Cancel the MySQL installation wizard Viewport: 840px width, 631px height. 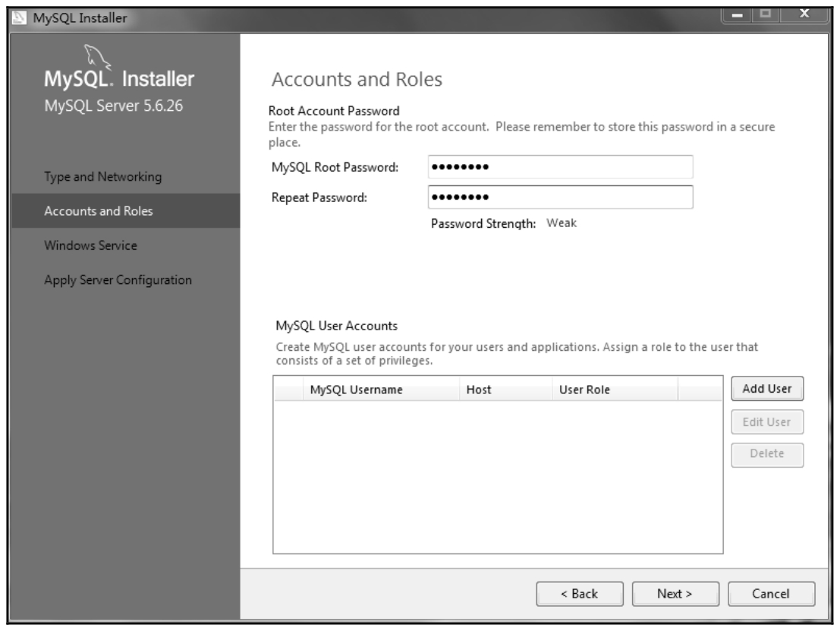pos(772,594)
